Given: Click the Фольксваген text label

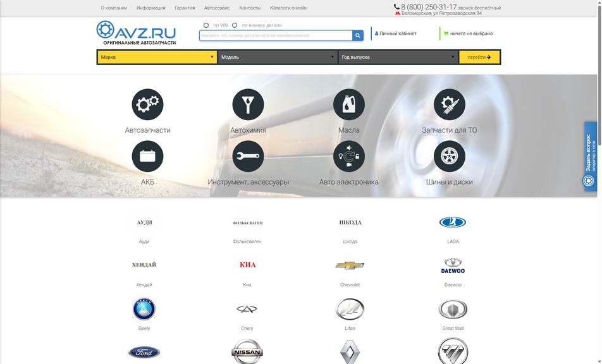Looking at the screenshot, I should pos(247,241).
